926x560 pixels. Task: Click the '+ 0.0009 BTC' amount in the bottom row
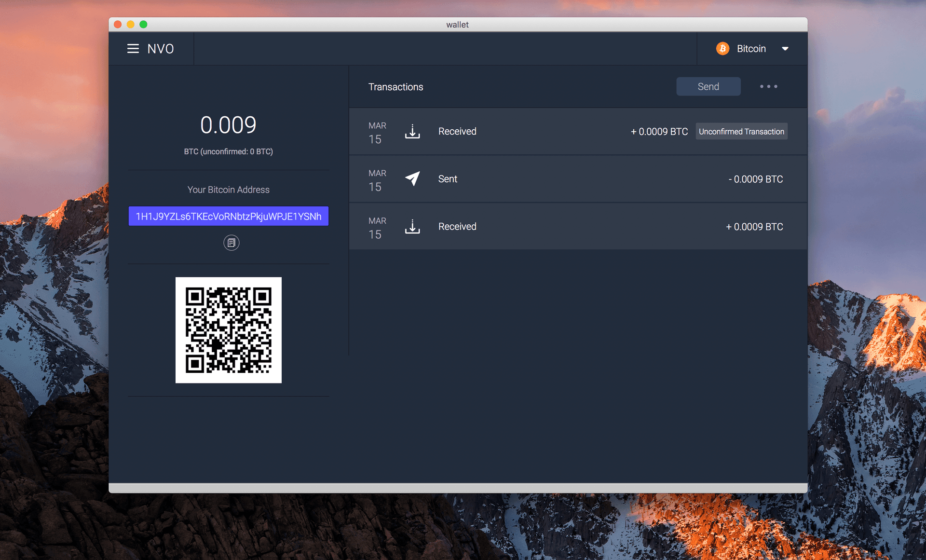tap(754, 227)
